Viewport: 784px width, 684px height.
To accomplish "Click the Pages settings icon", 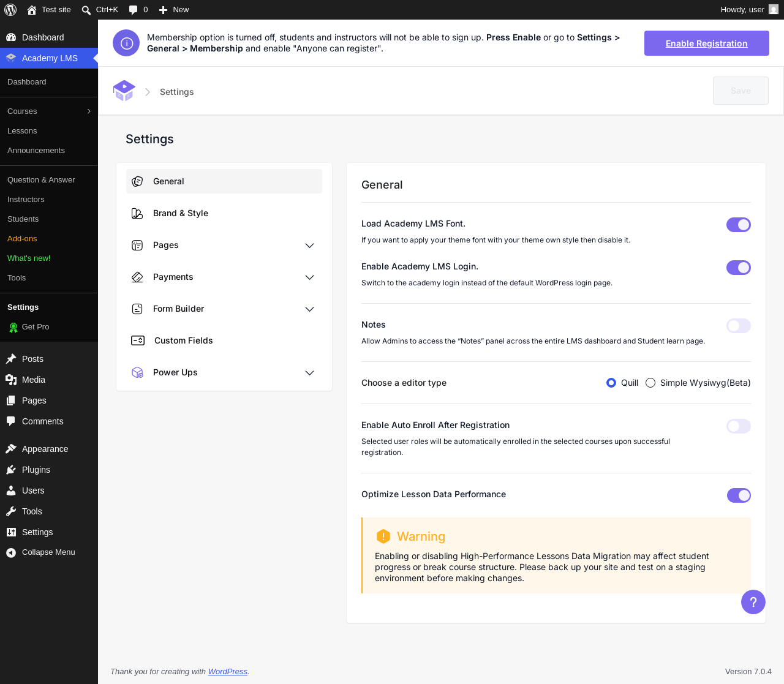I will point(137,245).
